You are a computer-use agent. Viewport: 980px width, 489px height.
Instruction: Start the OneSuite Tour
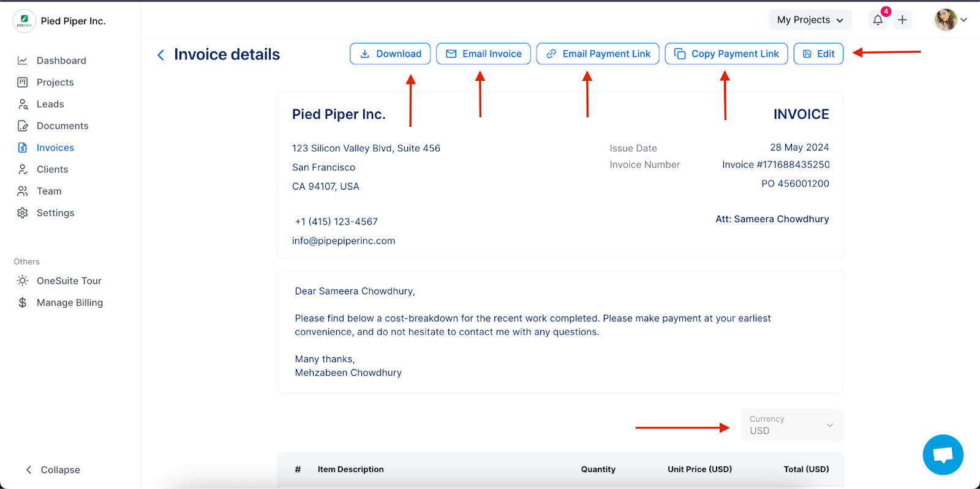(69, 280)
